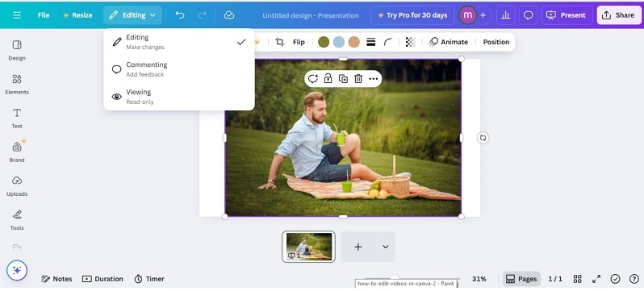Lock the selected image
This screenshot has width=644, height=291.
(x=328, y=79)
